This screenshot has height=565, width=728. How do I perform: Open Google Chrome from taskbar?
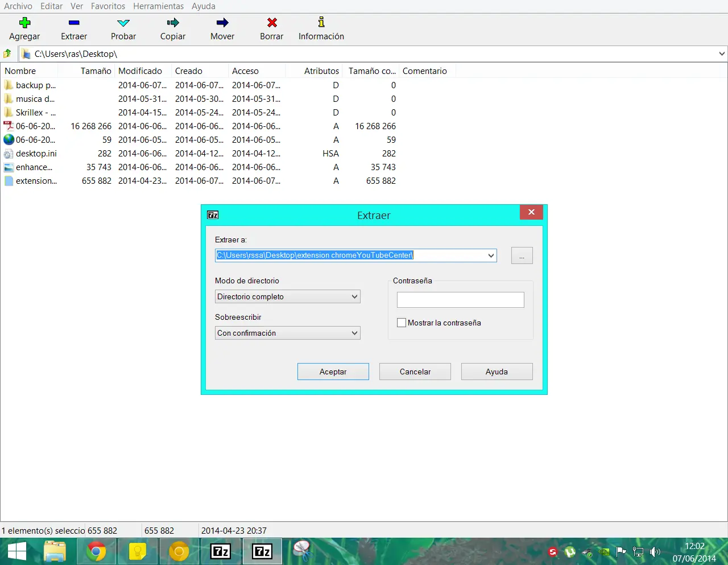[96, 551]
